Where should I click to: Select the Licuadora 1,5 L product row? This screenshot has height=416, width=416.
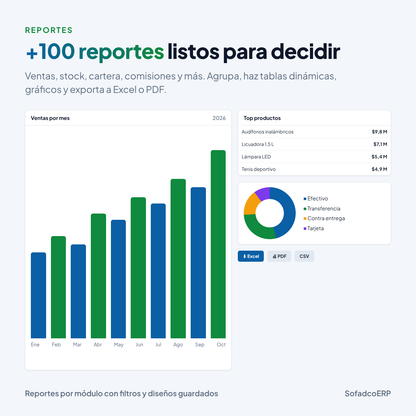pos(314,144)
